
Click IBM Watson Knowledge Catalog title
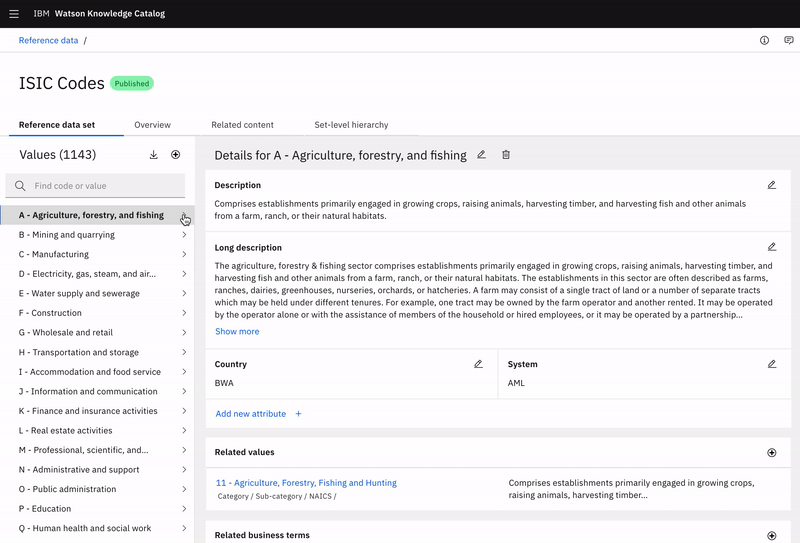pos(99,14)
